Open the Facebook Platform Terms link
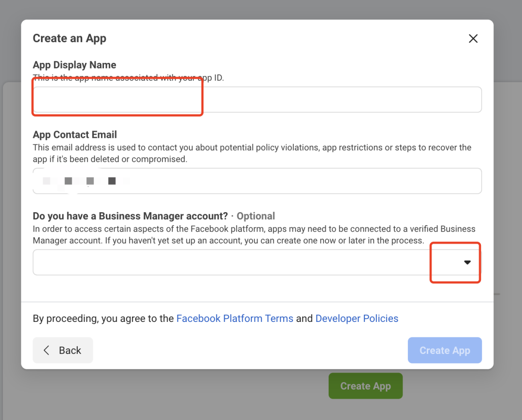Viewport: 522px width, 420px height. (235, 319)
